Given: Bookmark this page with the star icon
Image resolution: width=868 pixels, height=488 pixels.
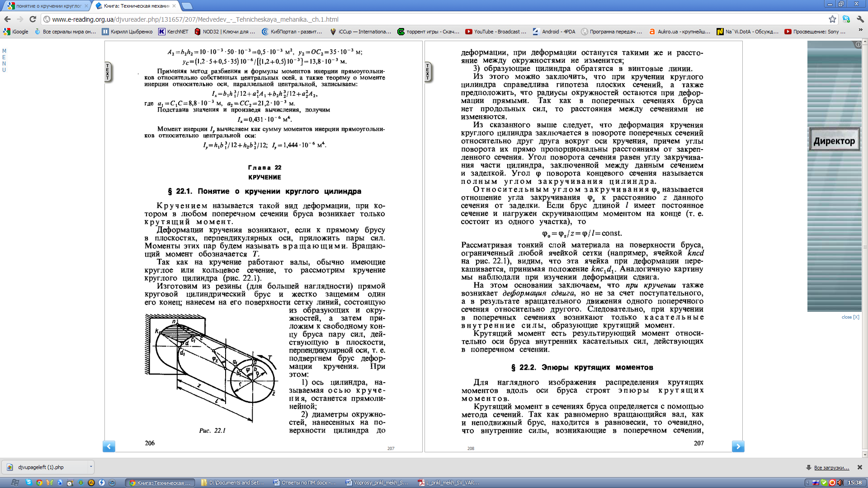Looking at the screenshot, I should [832, 19].
